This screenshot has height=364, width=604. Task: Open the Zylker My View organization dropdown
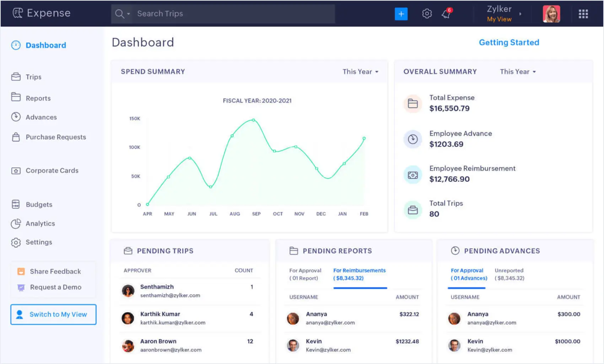[502, 13]
